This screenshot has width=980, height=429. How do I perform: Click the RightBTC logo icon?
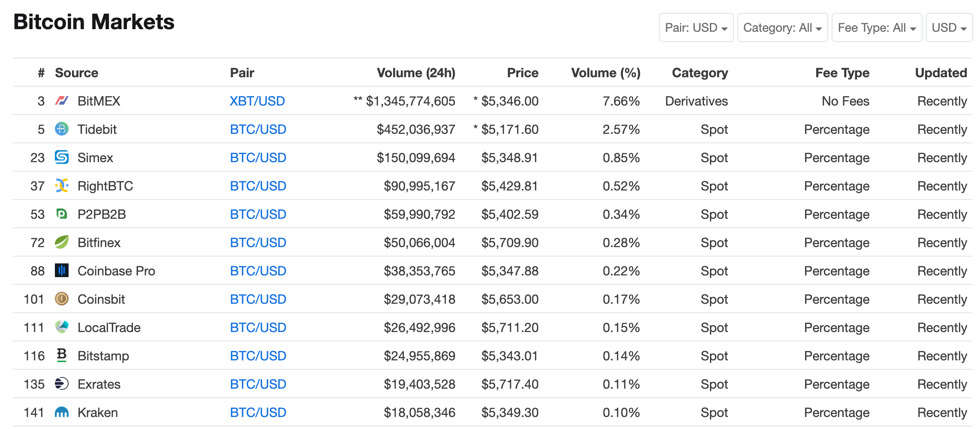62,186
